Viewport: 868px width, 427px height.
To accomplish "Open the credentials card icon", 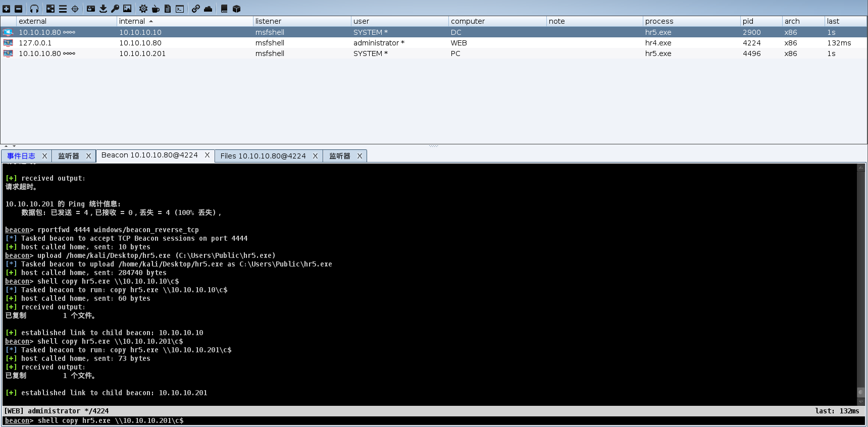I will pos(91,9).
